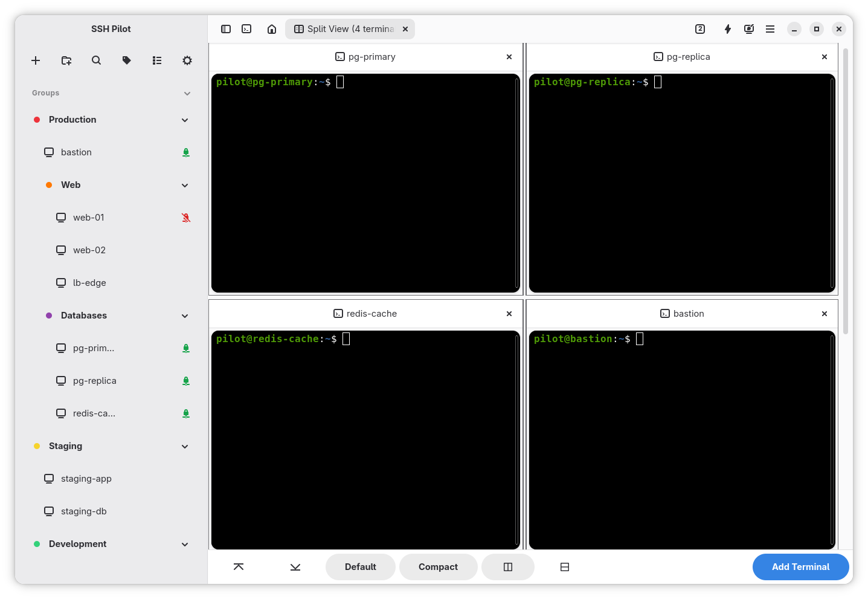Open the tab overview showing 2
This screenshot has height=599, width=868.
coord(700,29)
